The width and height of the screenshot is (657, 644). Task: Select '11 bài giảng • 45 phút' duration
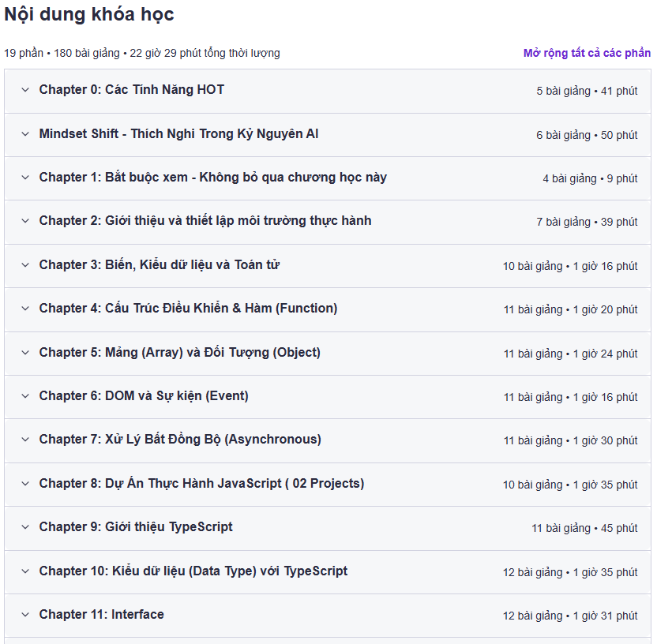click(584, 528)
